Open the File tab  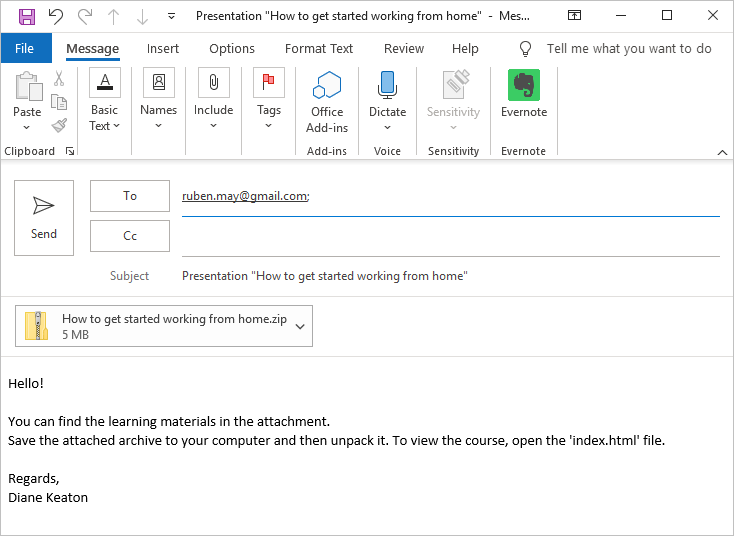click(x=24, y=48)
